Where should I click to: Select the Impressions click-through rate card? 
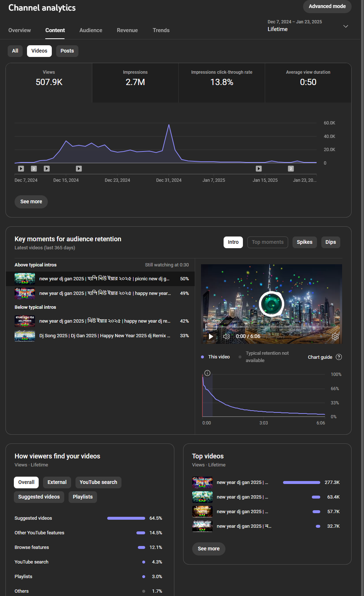coord(222,83)
